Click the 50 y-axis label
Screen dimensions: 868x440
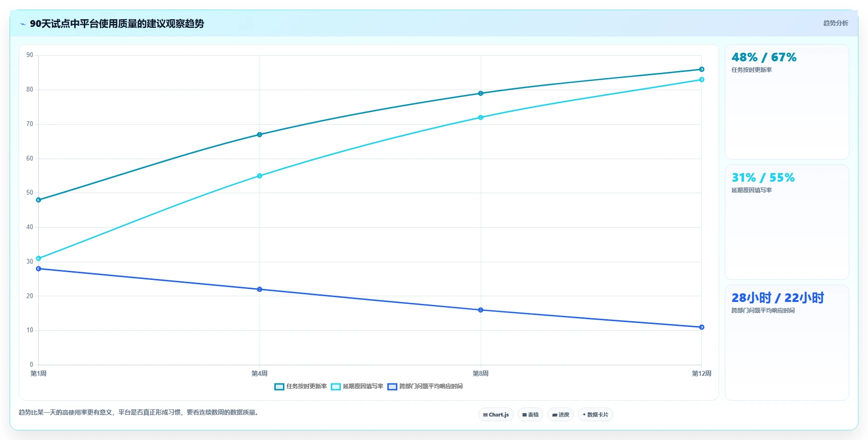pos(30,193)
